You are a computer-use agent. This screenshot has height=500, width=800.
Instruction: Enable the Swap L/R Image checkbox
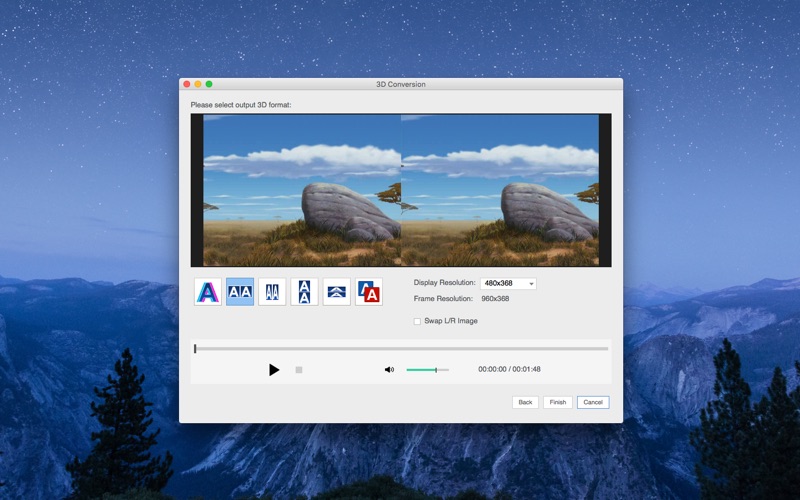point(417,321)
